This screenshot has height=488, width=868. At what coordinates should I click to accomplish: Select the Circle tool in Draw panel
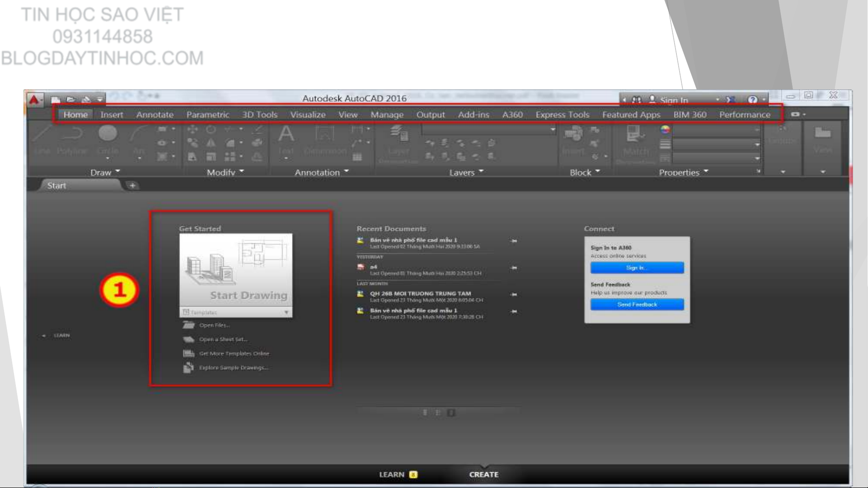coord(108,139)
